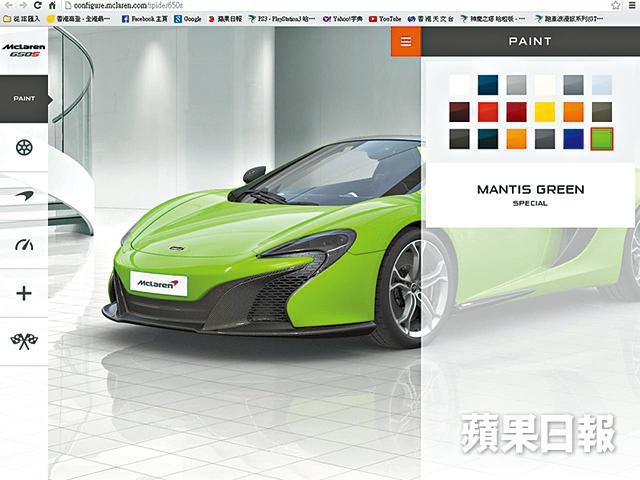Screen dimensions: 640x480
Task: Bookmark this page with the star icon
Action: [x=616, y=5]
